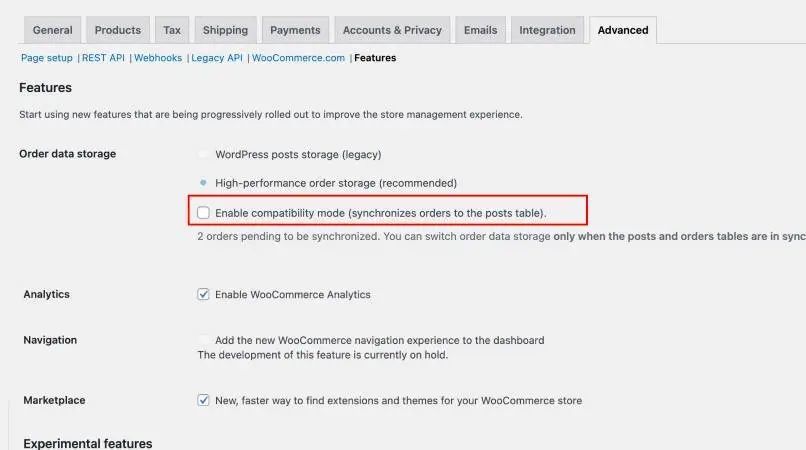Screen dimensions: 806x450
Task: Select the Features subsection
Action: coord(375,58)
